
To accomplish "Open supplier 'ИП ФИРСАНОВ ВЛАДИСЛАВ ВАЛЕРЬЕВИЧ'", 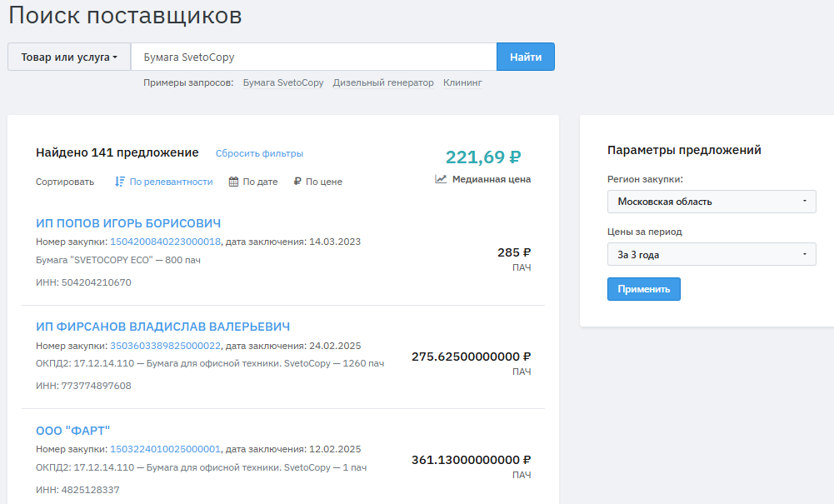I will (162, 327).
